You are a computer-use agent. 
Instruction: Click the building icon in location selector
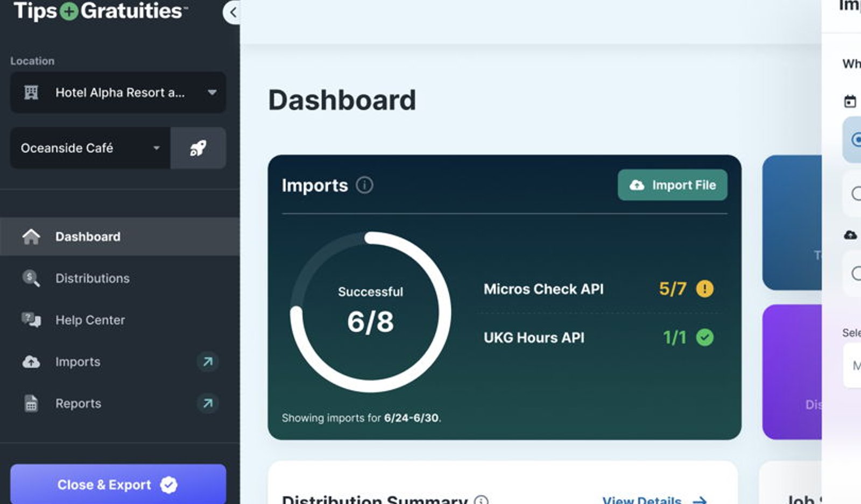tap(31, 93)
